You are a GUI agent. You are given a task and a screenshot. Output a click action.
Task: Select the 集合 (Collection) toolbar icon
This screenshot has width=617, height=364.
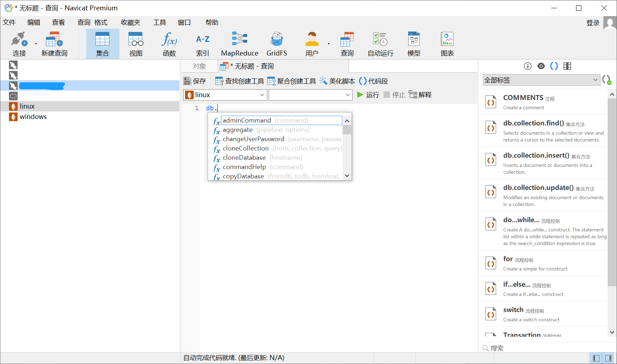(103, 44)
